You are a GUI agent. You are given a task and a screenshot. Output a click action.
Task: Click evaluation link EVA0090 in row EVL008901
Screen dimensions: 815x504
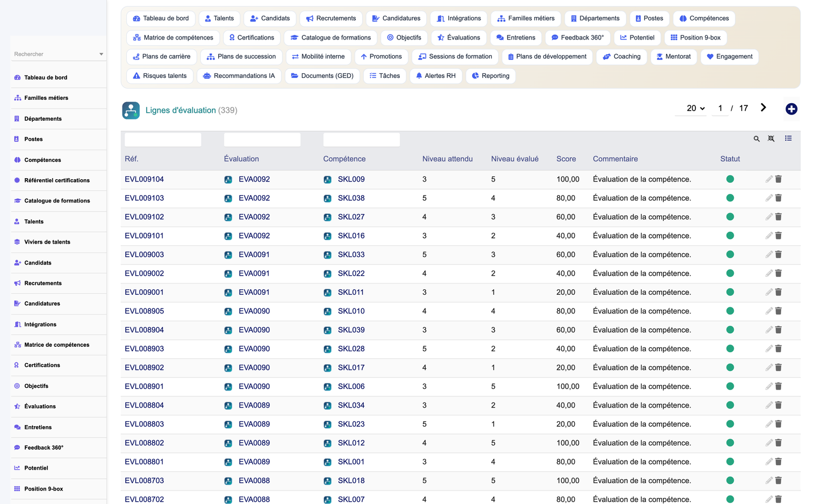point(254,387)
